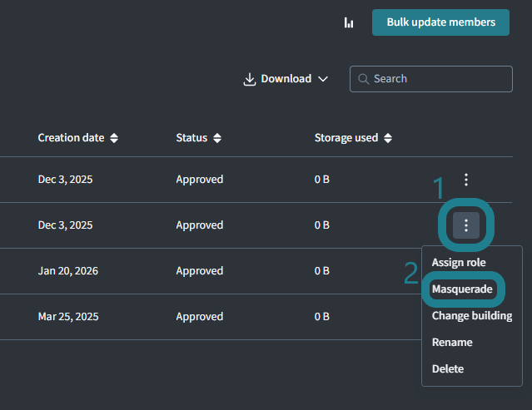Click the magnifier icon in Search
This screenshot has height=410, width=532.
pyautogui.click(x=363, y=79)
